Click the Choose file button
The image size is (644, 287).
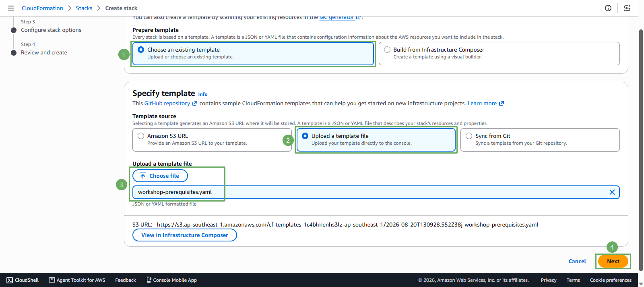coord(160,176)
